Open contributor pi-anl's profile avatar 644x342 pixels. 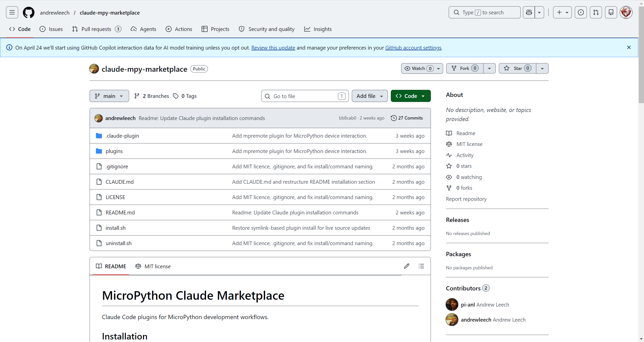point(452,305)
